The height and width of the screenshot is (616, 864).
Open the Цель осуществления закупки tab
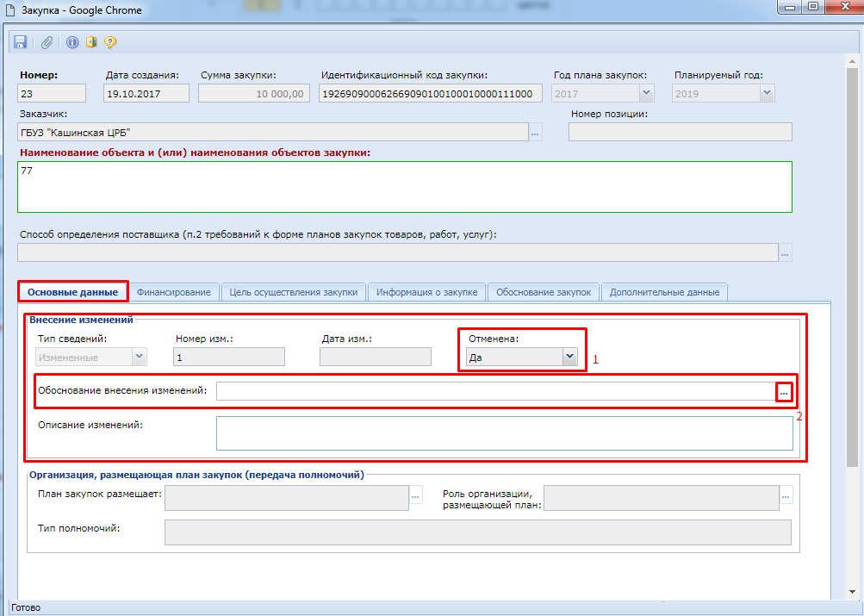point(294,292)
